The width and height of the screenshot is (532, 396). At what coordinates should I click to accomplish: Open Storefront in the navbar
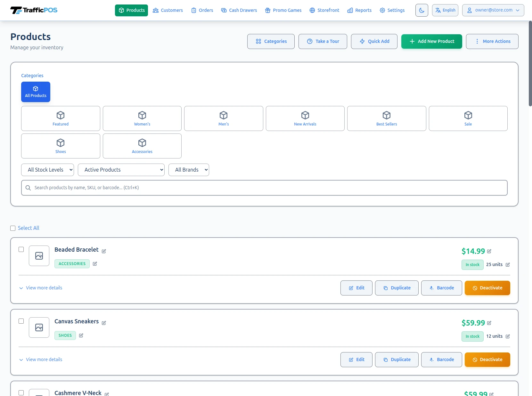point(324,10)
